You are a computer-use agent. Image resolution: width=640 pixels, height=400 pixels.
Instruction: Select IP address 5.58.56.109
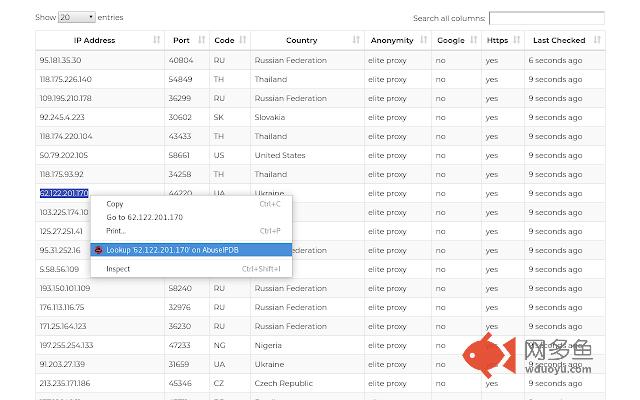59,269
